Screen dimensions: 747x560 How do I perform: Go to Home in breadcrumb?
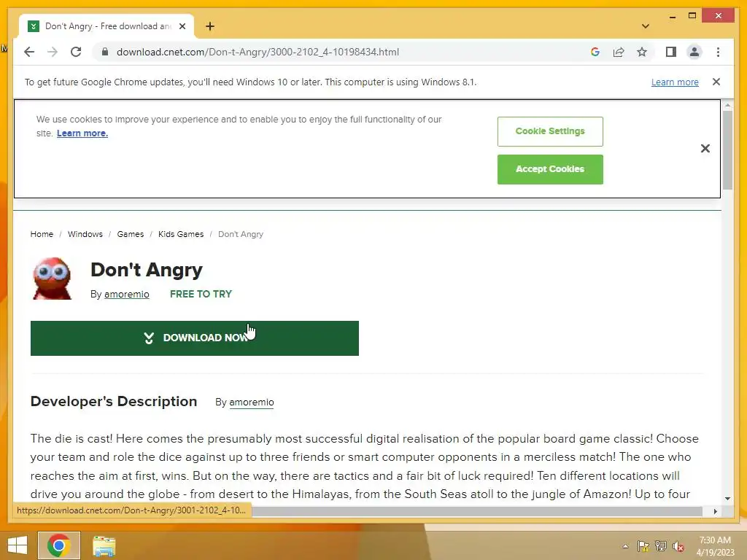[x=42, y=234]
